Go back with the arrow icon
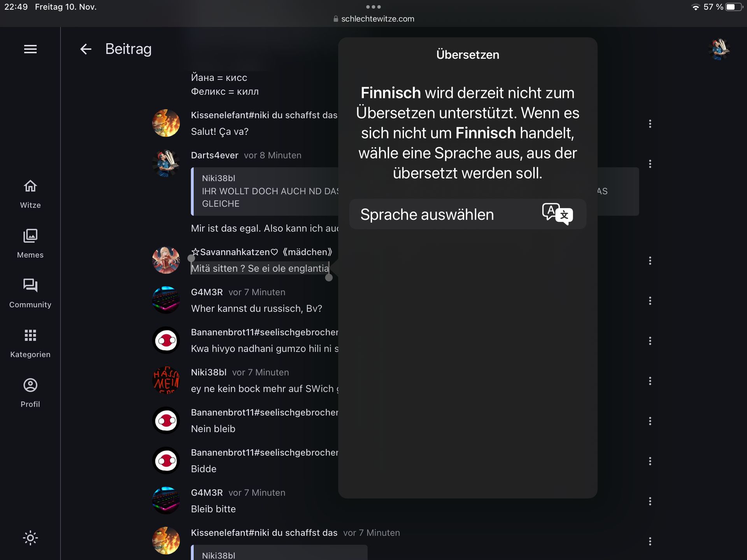Image resolution: width=747 pixels, height=560 pixels. 86,49
